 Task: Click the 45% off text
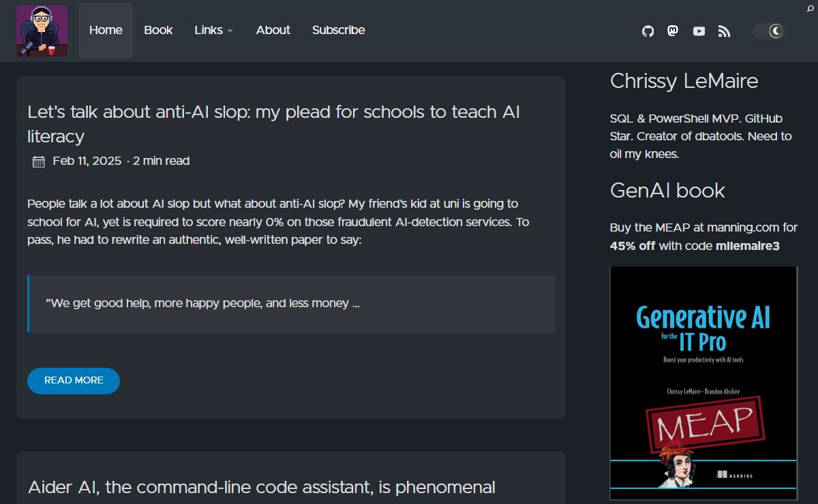click(x=633, y=246)
